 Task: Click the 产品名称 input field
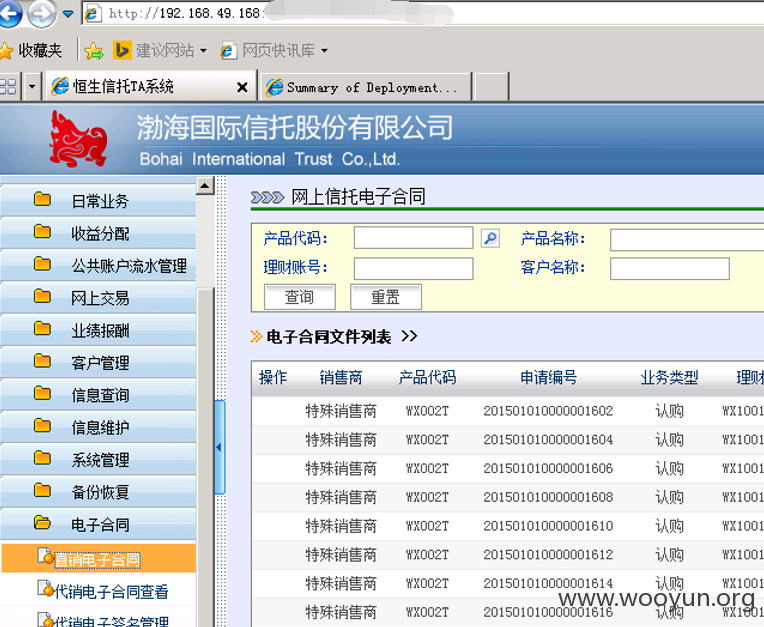[x=687, y=240]
